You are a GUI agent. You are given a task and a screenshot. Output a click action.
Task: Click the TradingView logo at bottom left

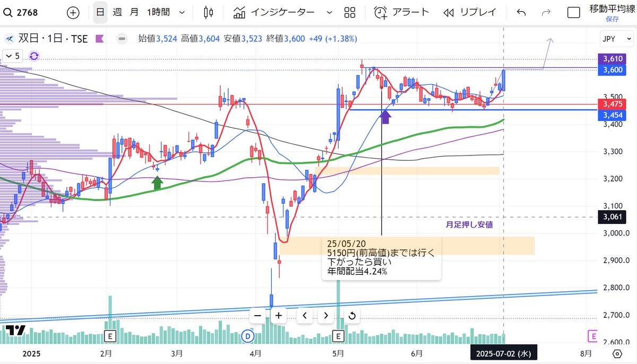pos(16,330)
